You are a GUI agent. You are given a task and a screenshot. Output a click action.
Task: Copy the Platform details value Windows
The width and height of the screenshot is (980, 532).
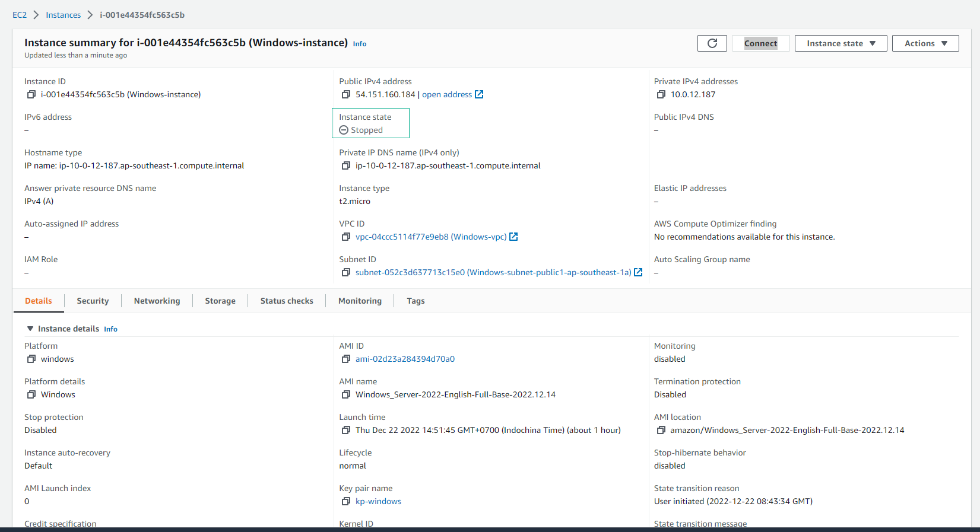click(31, 394)
